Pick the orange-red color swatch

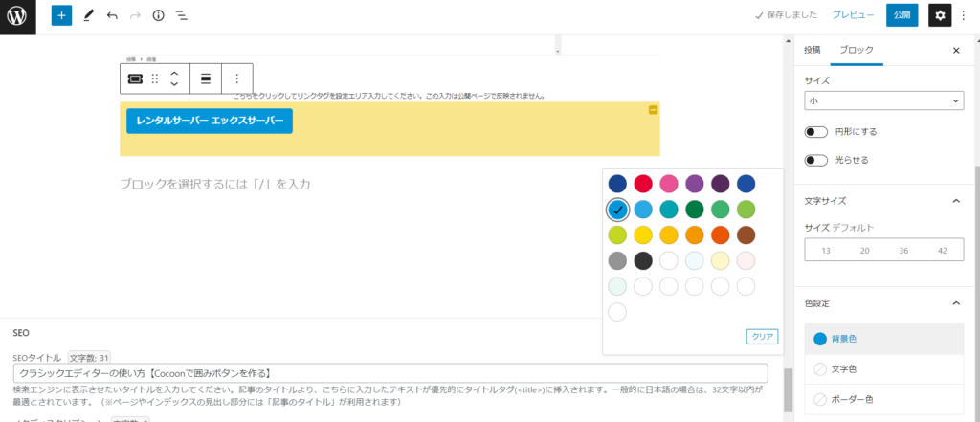pyautogui.click(x=720, y=235)
